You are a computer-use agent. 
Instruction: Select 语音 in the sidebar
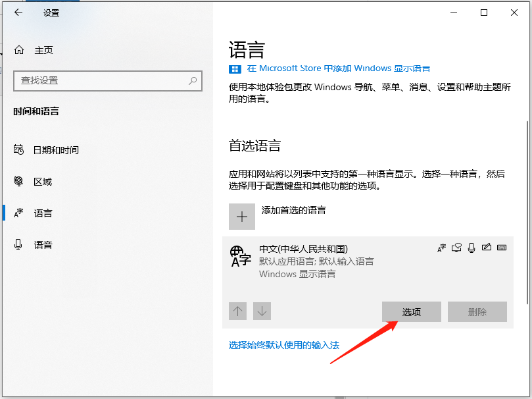pyautogui.click(x=42, y=245)
